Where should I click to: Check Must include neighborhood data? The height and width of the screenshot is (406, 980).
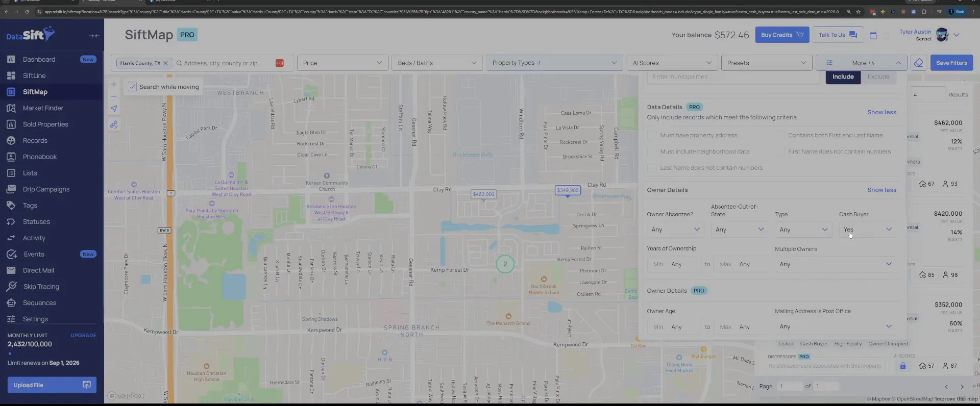pos(651,151)
